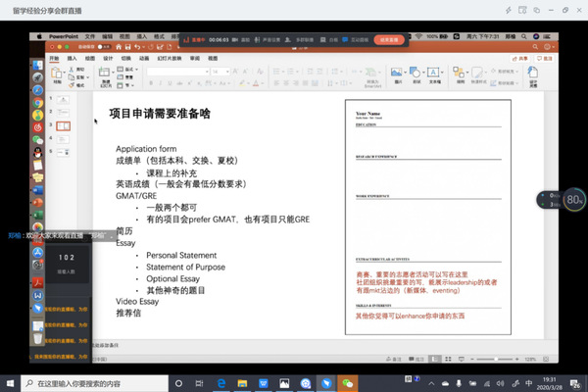The height and width of the screenshot is (392, 588).
Task: Switch to slide sorter grid view icon
Action: point(448,359)
